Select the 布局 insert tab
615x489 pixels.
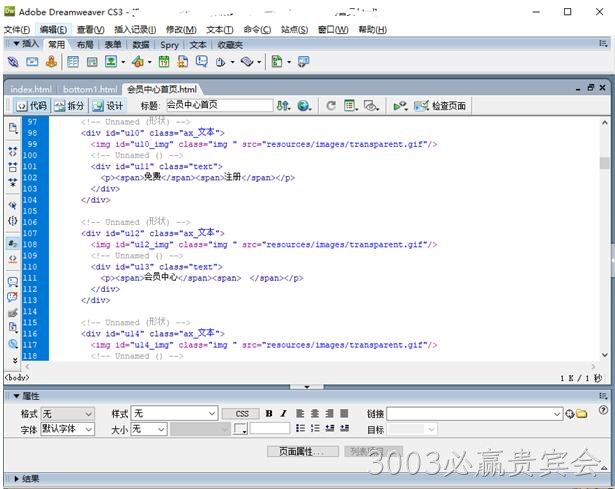85,45
